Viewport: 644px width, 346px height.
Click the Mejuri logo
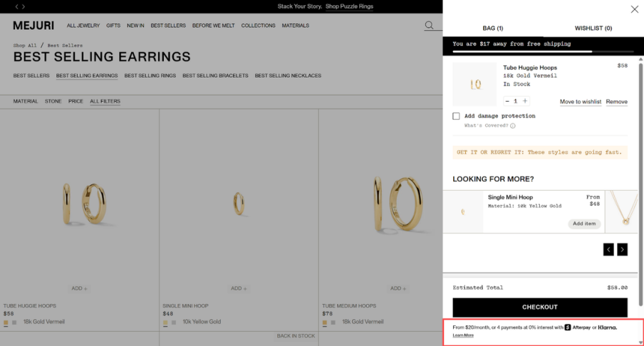point(33,26)
